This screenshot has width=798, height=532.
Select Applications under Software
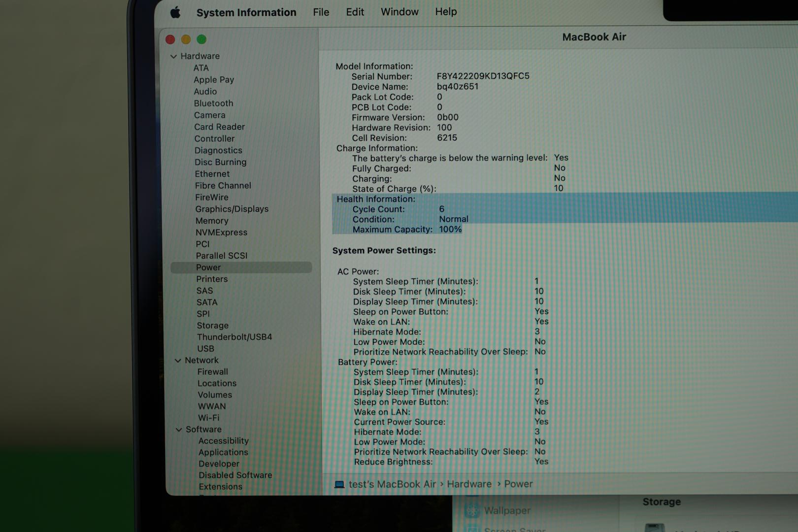tap(223, 452)
